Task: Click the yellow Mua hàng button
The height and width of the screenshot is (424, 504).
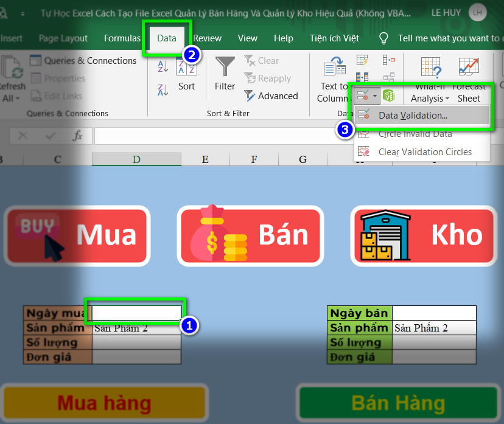Action: (105, 403)
